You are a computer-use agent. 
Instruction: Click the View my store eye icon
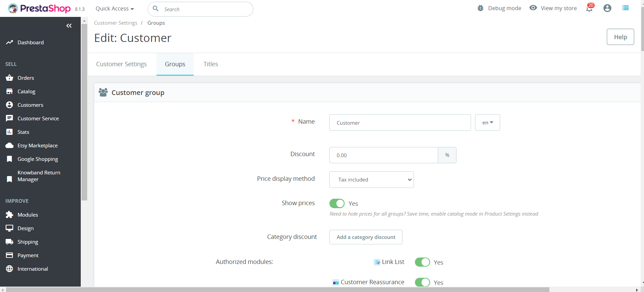533,8
